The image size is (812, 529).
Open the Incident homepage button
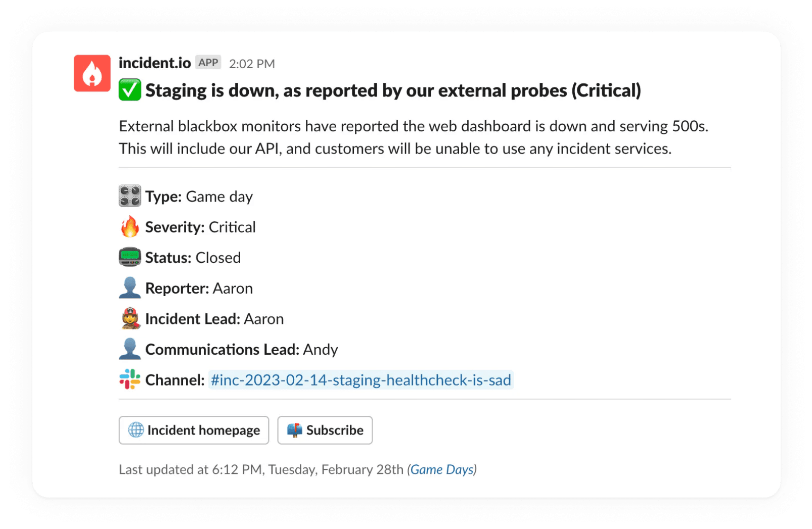coord(194,430)
